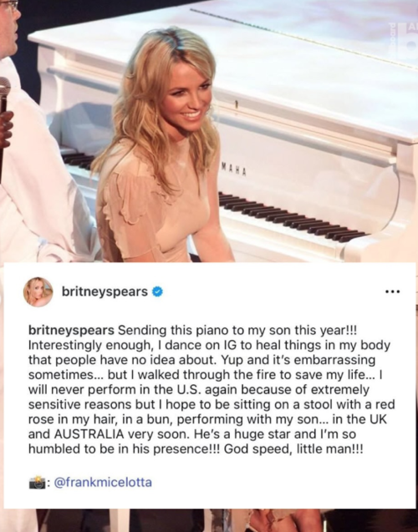Screen dimensions: 418x532
Task: Click the MAHA brand lettering on the piano
Action: click(x=234, y=169)
